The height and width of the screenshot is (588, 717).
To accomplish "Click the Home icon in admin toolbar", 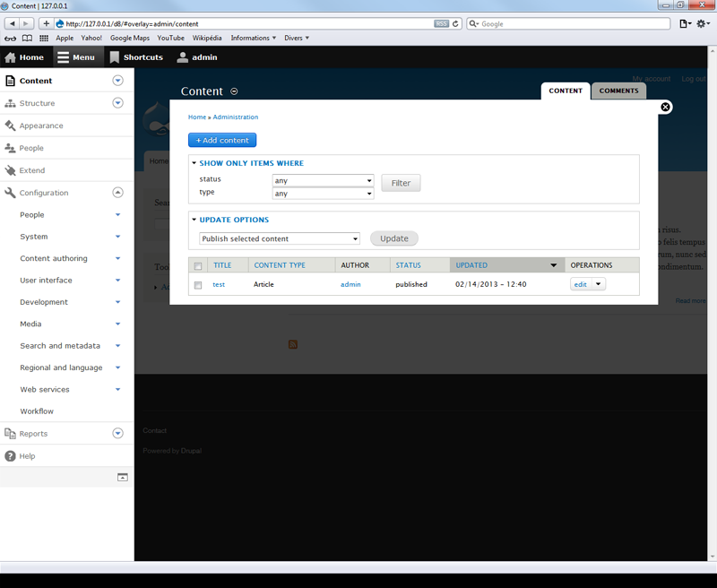I will (x=11, y=57).
